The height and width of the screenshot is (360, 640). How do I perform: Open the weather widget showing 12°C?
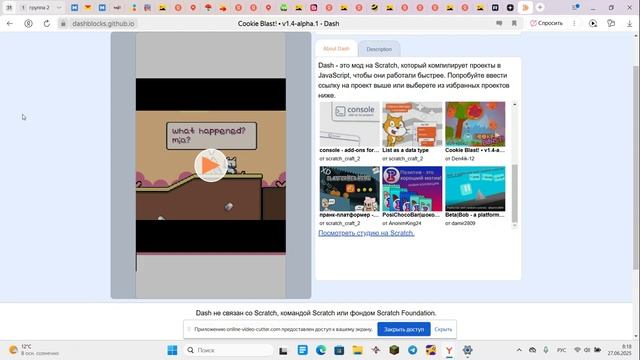[34, 350]
